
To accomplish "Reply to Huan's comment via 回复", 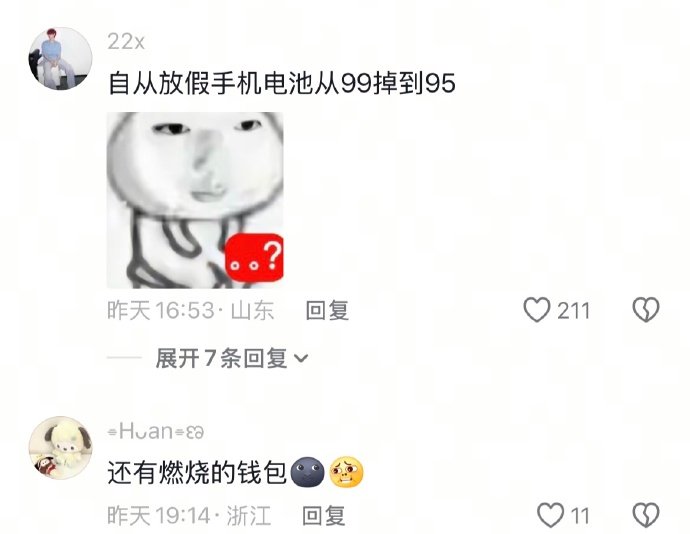I will (x=324, y=516).
